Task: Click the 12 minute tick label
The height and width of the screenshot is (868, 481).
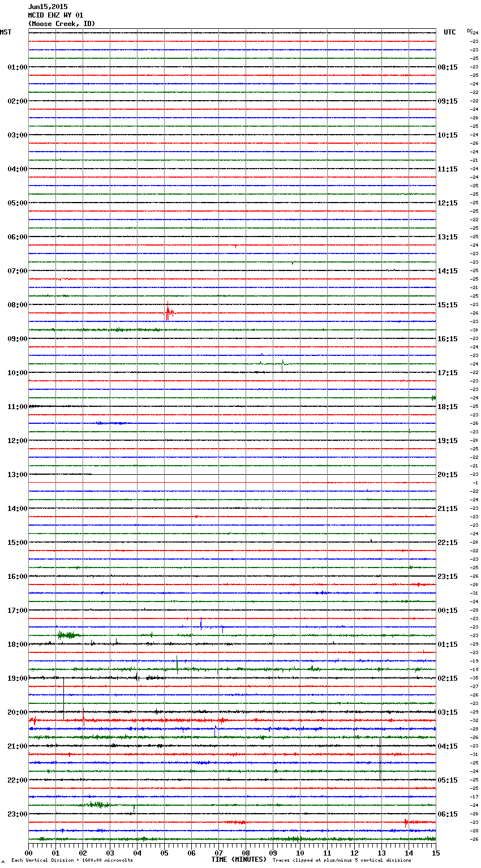Action: [355, 853]
